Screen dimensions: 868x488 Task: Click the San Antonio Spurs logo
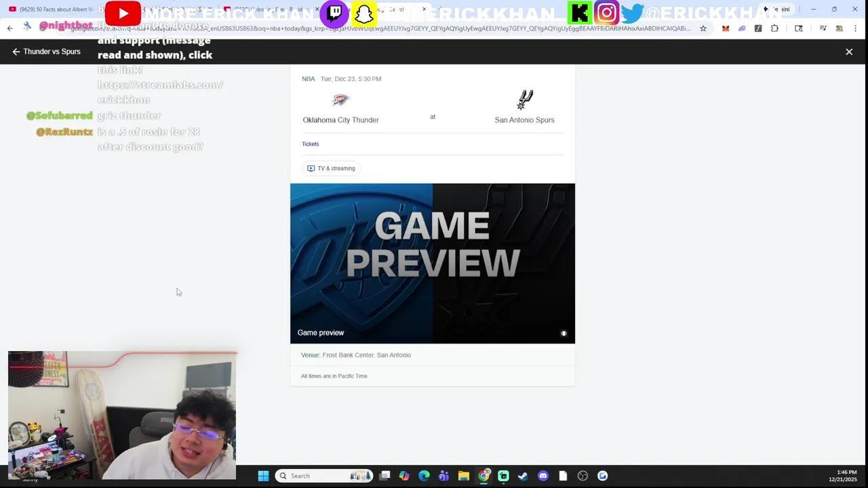525,100
